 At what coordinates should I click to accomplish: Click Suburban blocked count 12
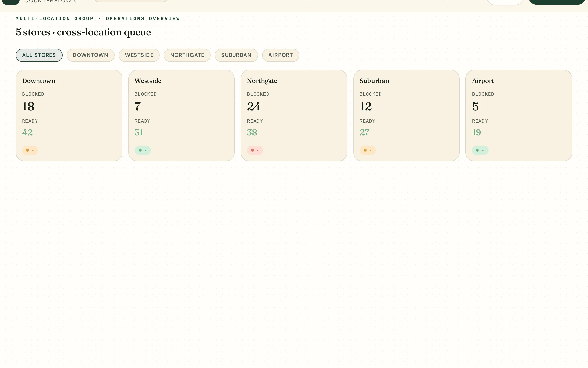[x=366, y=106]
